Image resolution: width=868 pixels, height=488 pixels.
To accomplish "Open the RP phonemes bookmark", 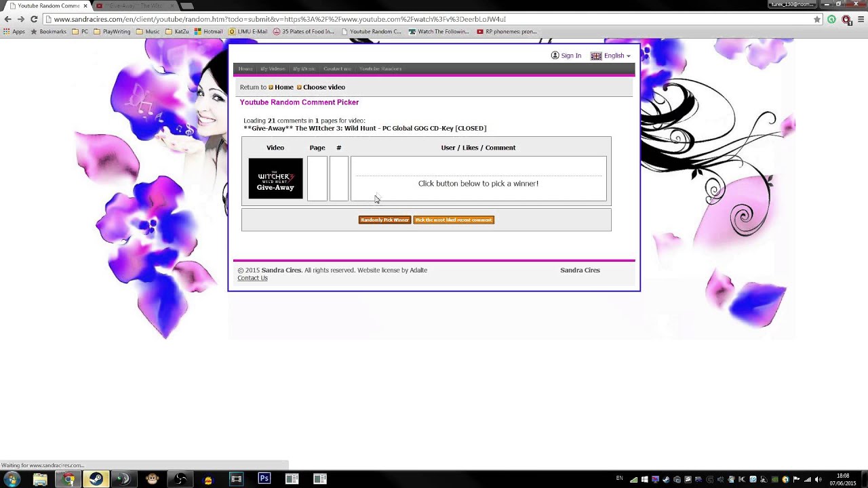I will 507,31.
